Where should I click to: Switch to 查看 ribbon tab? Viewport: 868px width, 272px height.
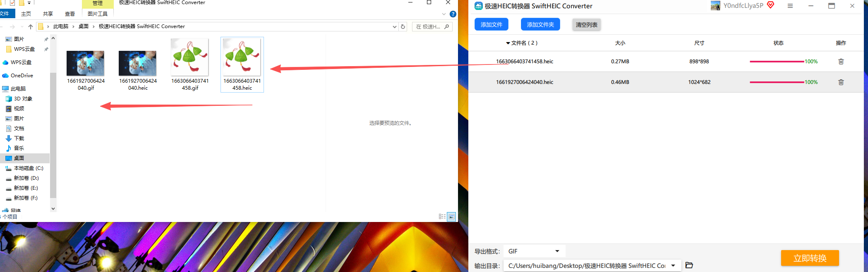click(70, 14)
